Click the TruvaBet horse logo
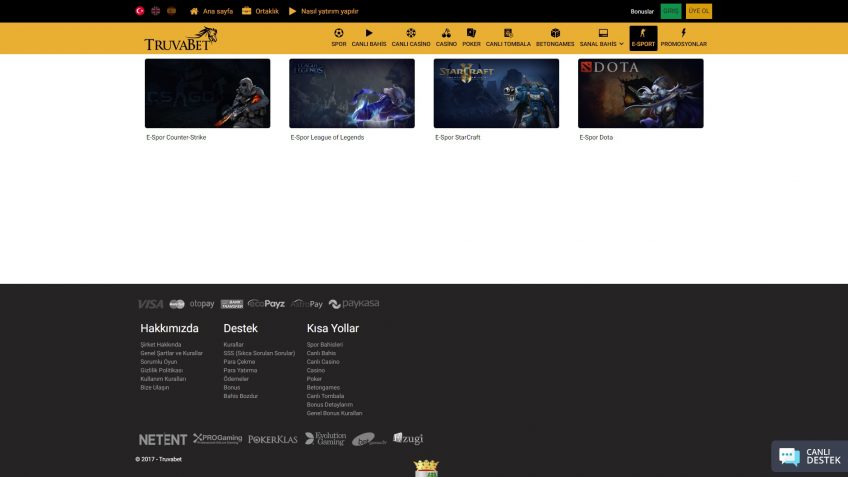The width and height of the screenshot is (848, 477). pyautogui.click(x=181, y=38)
